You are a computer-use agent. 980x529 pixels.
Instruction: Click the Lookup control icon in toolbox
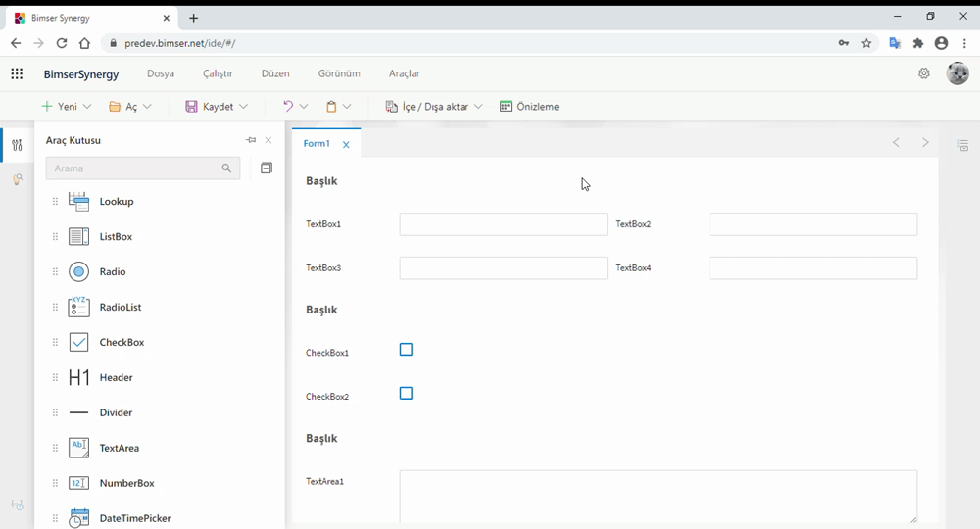(79, 202)
